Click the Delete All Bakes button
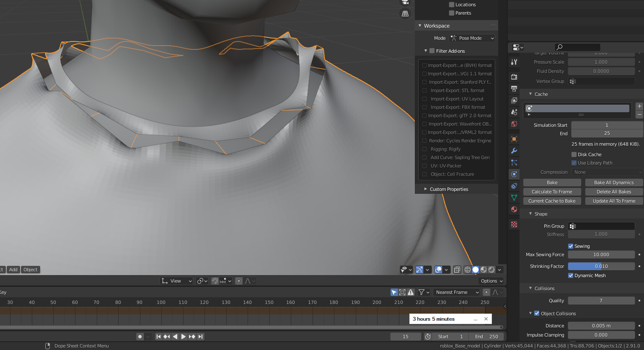The image size is (644, 350). point(614,192)
